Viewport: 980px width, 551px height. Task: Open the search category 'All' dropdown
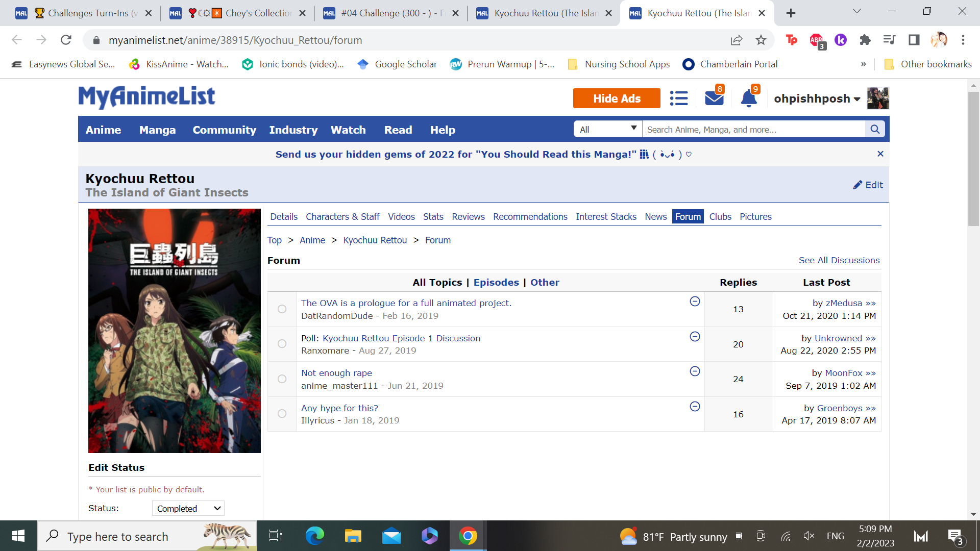pos(607,130)
